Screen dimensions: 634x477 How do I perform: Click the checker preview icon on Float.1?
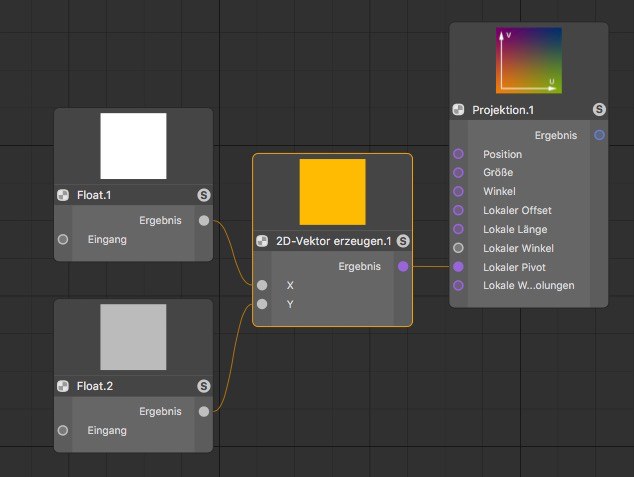(x=63, y=195)
